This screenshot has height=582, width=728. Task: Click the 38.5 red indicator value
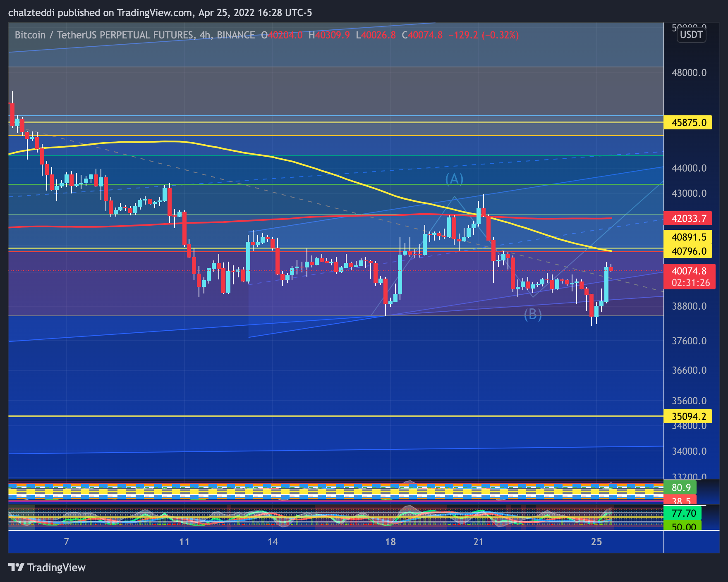tap(680, 500)
